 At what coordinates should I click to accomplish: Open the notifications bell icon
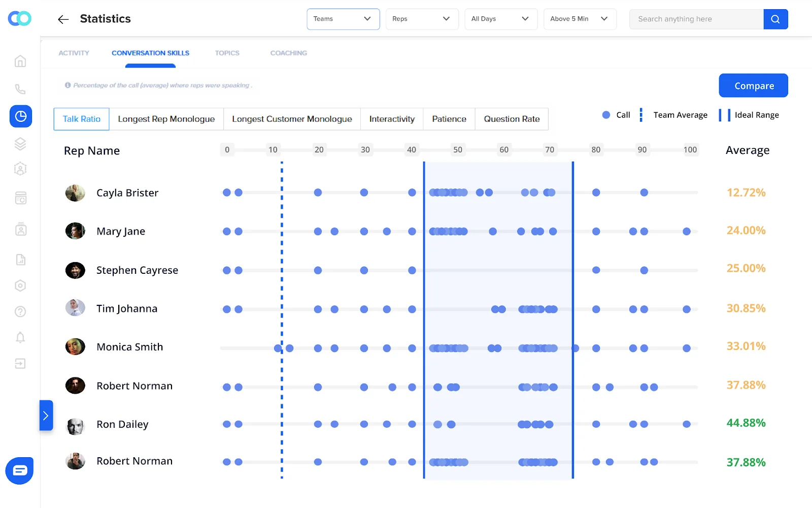(x=20, y=337)
